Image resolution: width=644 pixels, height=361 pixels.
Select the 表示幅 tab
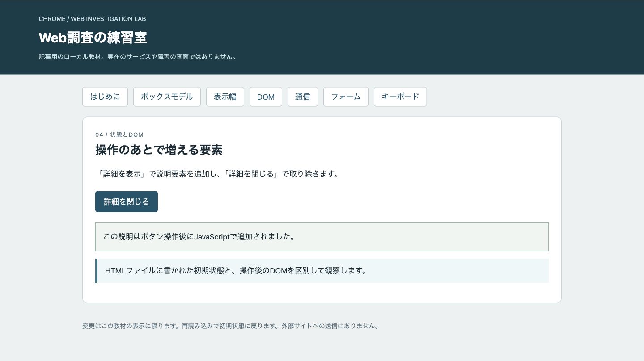point(225,97)
